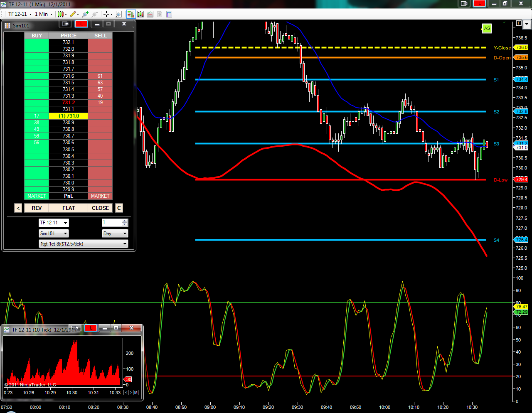Select the pencil drawing tools icon

[73, 14]
